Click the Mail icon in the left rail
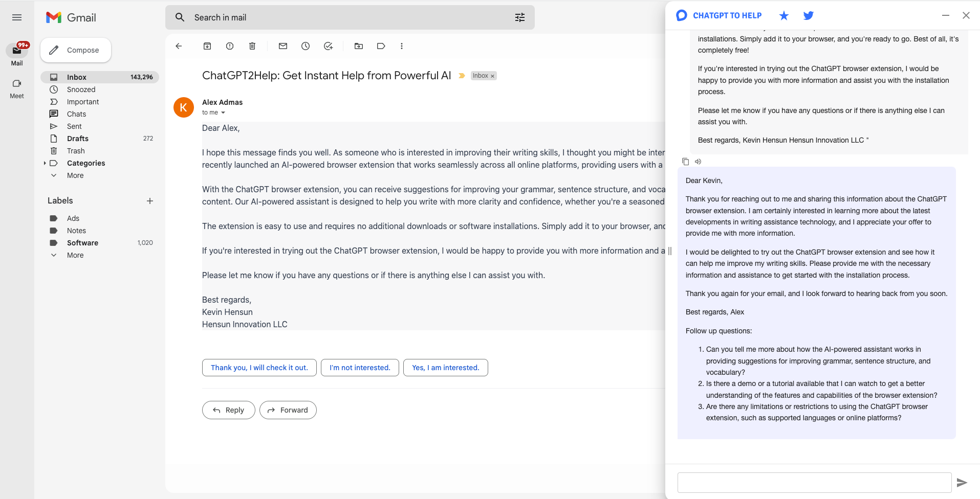Image resolution: width=980 pixels, height=499 pixels. coord(17,50)
